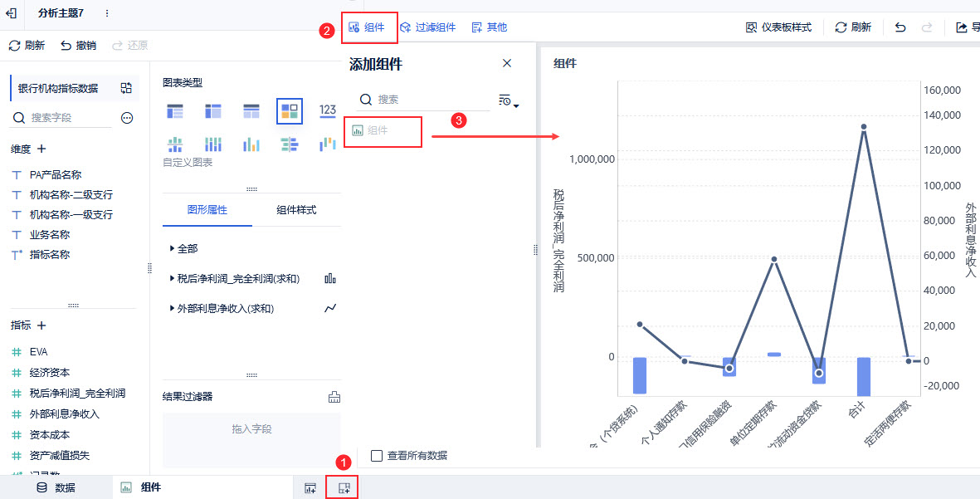The height and width of the screenshot is (499, 980).
Task: Choose the cross table chart type icon
Action: pyautogui.click(x=213, y=111)
